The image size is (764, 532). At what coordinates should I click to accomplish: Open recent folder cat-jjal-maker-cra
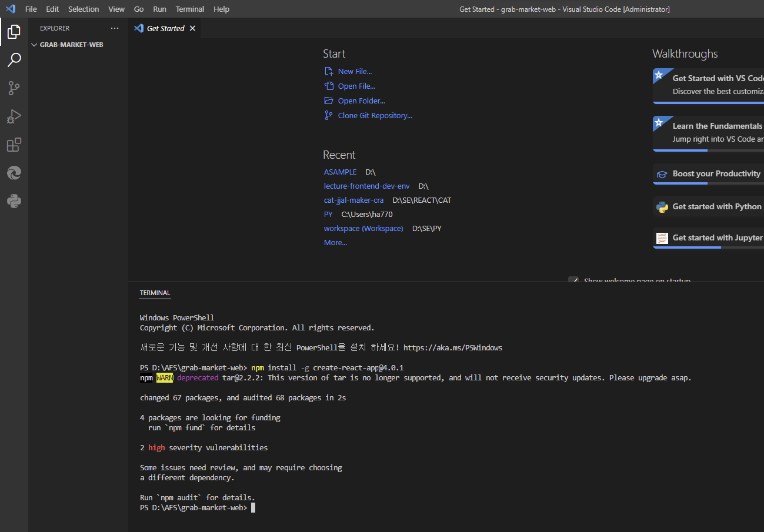coord(353,200)
